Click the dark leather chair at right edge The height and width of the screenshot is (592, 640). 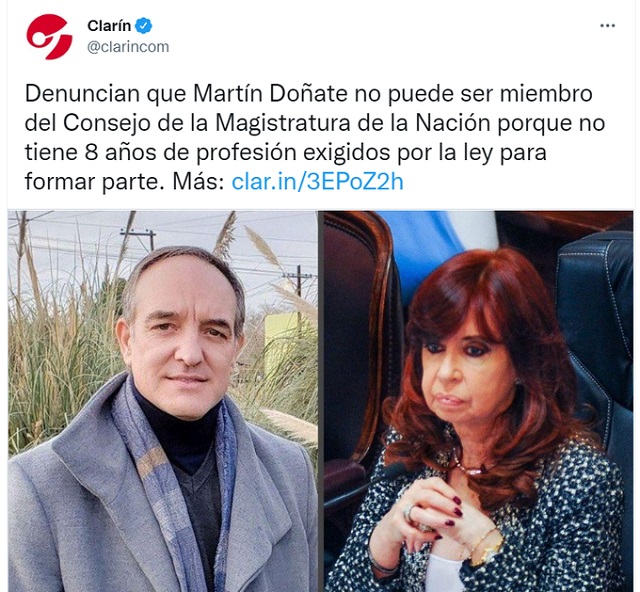pyautogui.click(x=596, y=327)
